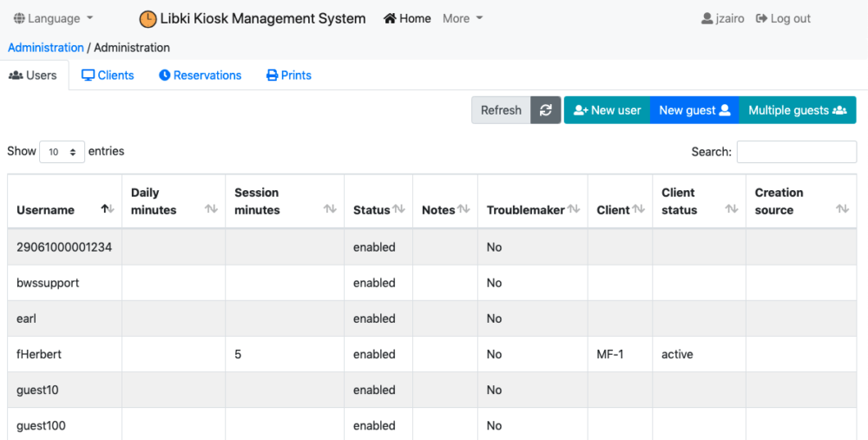Sort by Notes column icon
Viewport: 868px width, 440px height.
pos(464,209)
